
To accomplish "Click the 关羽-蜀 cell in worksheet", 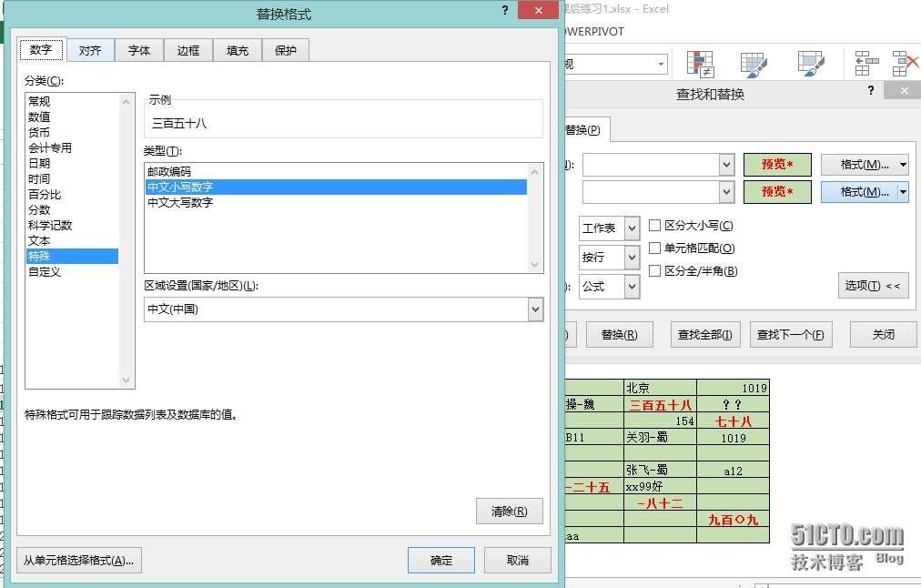I will [660, 437].
